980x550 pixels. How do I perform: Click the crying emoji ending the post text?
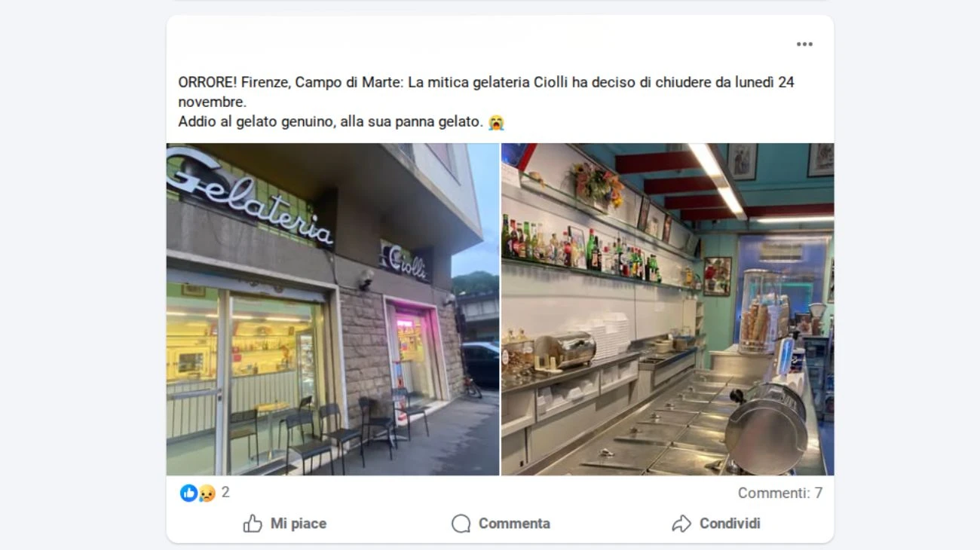[495, 122]
